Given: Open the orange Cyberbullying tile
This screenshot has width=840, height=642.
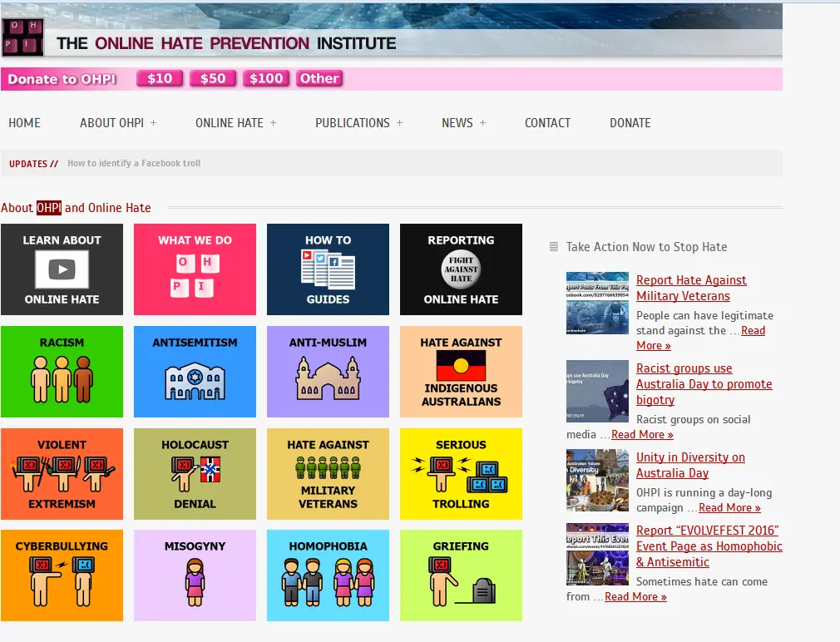Looking at the screenshot, I should click(62, 575).
